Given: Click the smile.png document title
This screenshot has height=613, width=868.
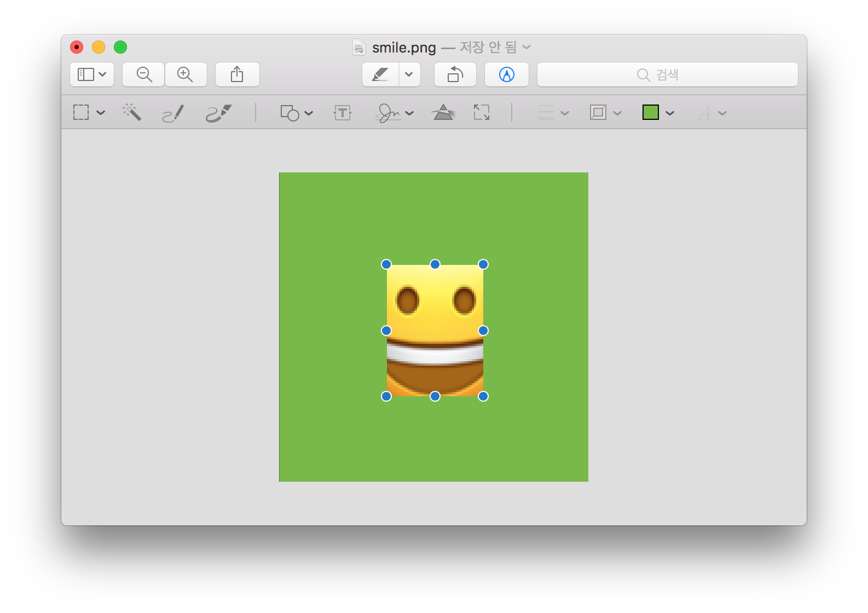Looking at the screenshot, I should click(404, 48).
